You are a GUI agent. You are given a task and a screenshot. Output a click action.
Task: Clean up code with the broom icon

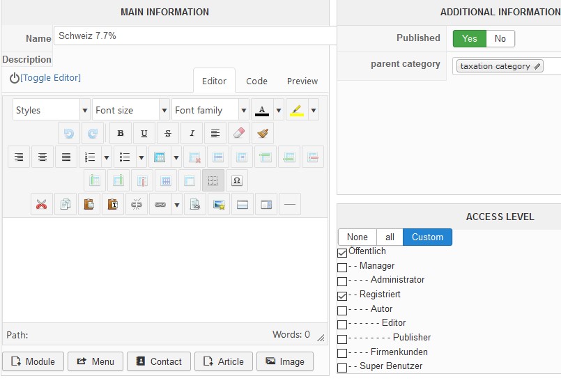pos(263,133)
